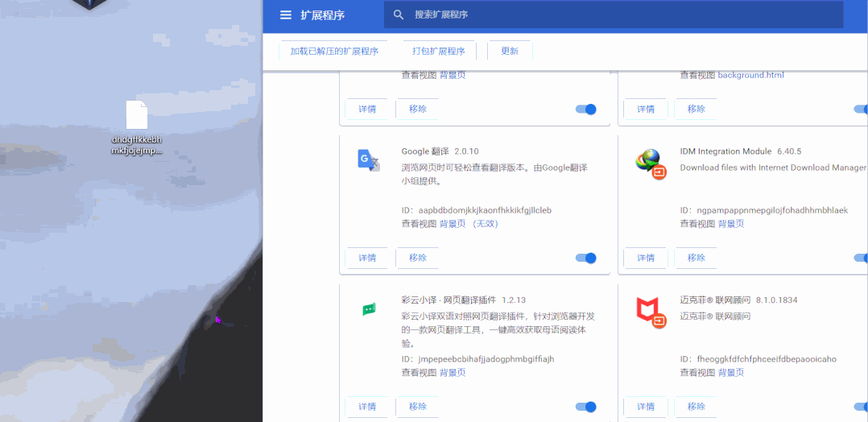Click 移除 for IDM Integration Module
The height and width of the screenshot is (422, 868).
point(696,258)
